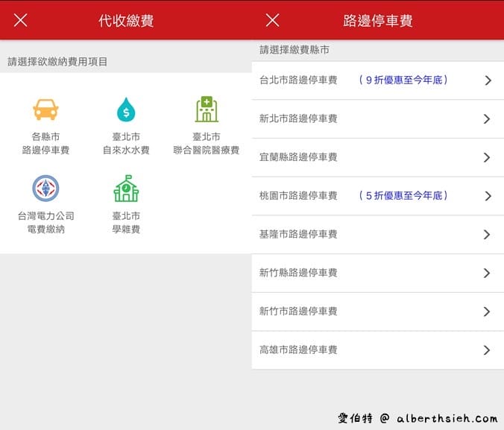Open 宜蘭縣路邊停車費 row

coord(378,157)
